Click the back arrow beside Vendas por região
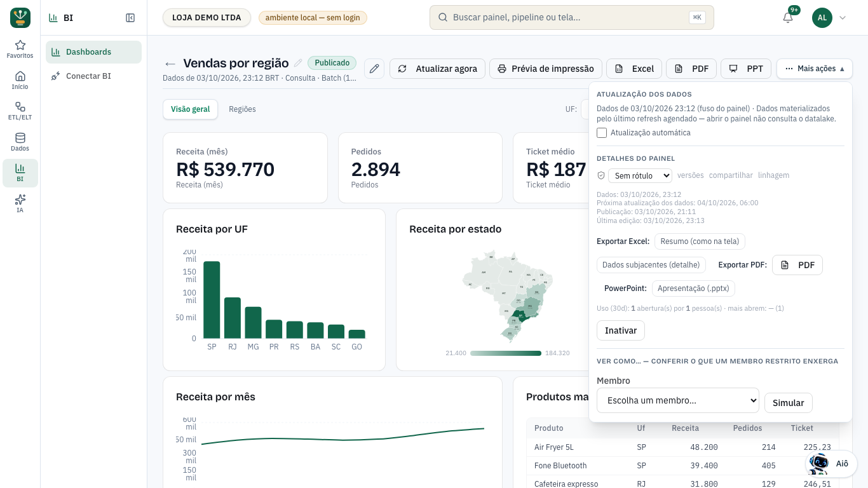 coord(170,64)
